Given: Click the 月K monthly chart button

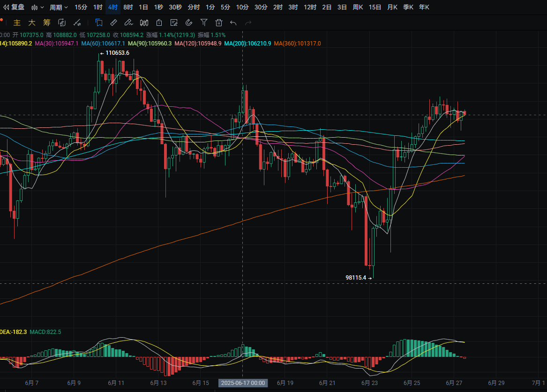Looking at the screenshot, I should click(x=392, y=7).
